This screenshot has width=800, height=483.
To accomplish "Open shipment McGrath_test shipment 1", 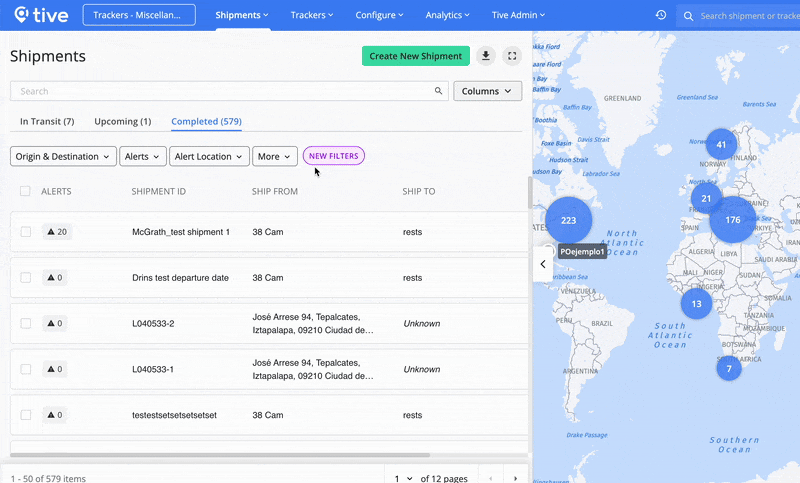I will (x=181, y=232).
